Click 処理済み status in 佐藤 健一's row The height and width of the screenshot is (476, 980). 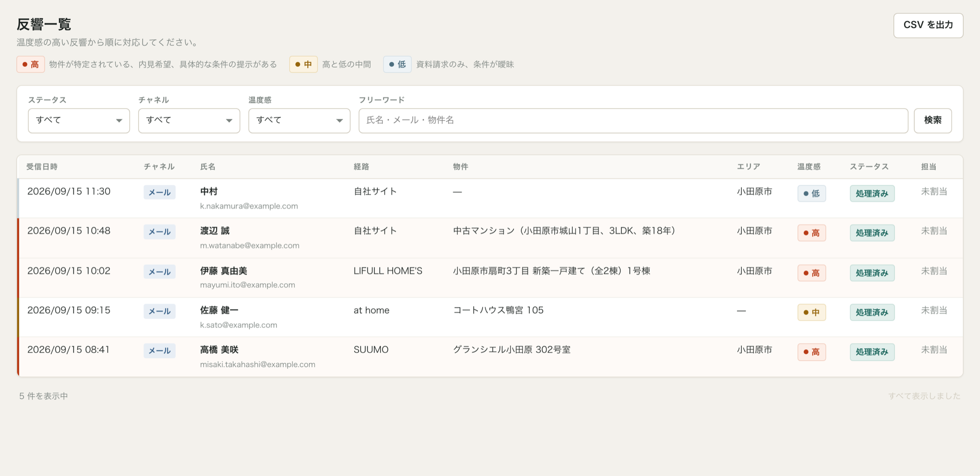(872, 312)
